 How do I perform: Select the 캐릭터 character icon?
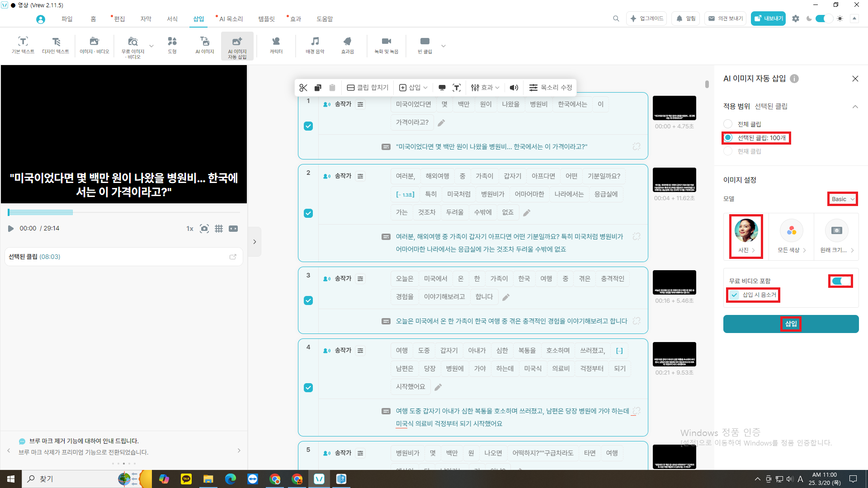click(x=276, y=45)
